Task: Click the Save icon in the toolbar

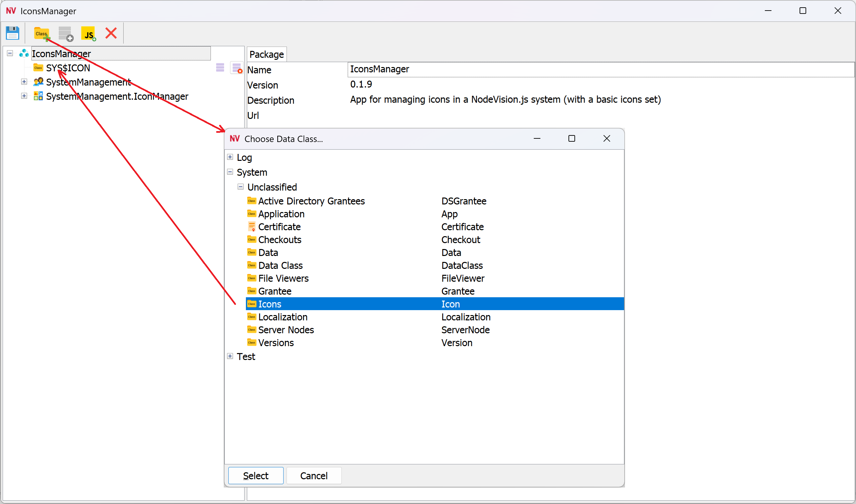Action: tap(13, 33)
